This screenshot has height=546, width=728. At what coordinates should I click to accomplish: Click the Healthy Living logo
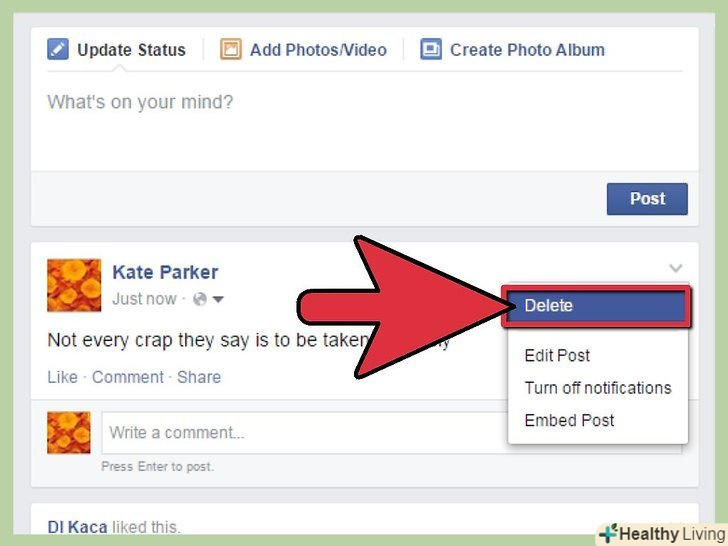point(663,534)
